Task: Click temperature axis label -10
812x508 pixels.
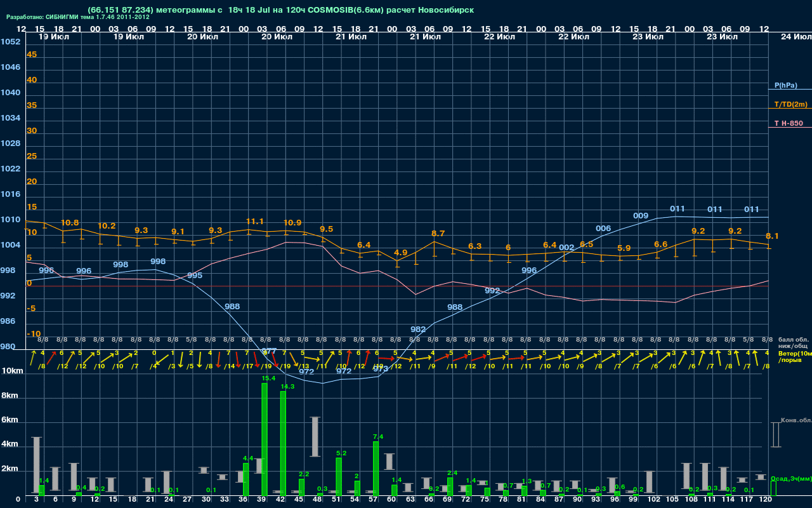Action: click(34, 334)
